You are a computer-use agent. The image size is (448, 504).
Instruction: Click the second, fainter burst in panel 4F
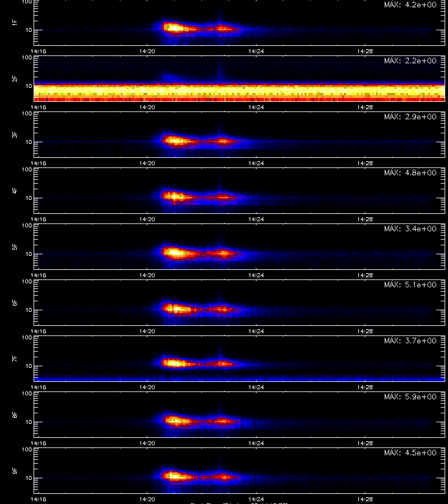pyautogui.click(x=223, y=197)
